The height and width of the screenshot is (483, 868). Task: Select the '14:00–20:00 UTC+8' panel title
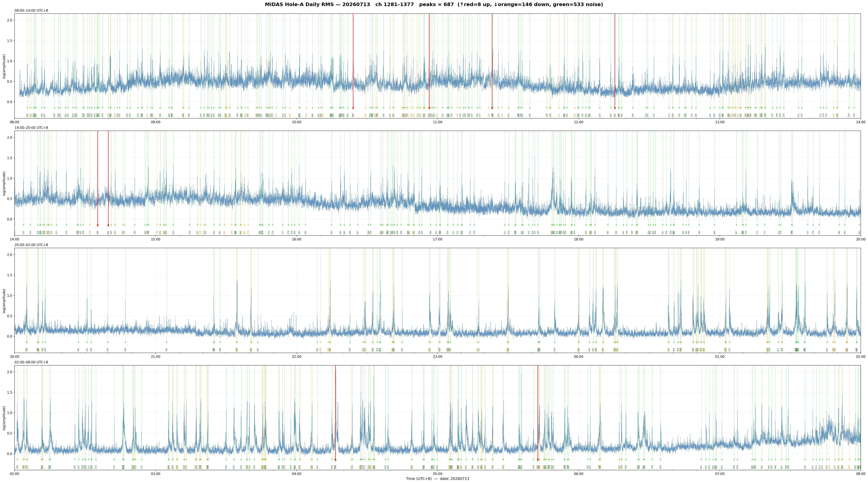coord(31,128)
